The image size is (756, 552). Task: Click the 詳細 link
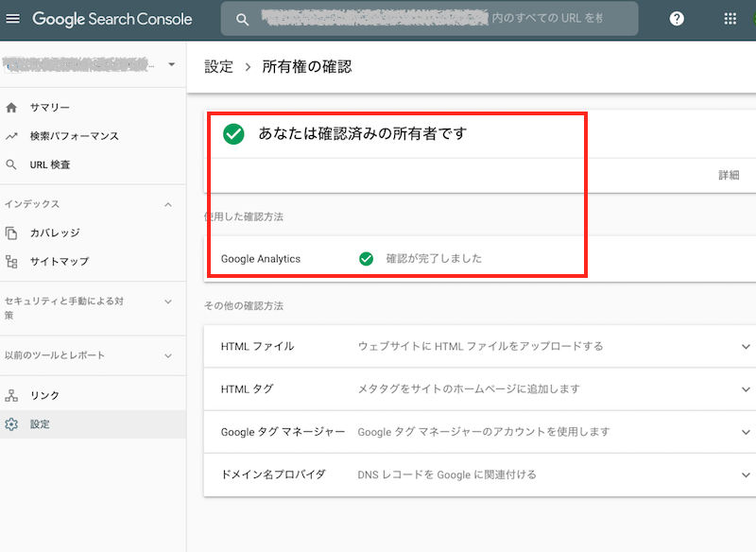point(729,176)
